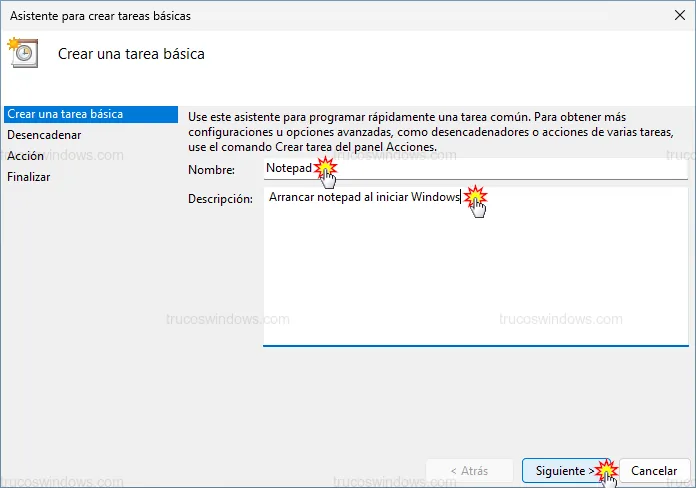Place cursor on the word 'Notepad' in Nombre
The image size is (696, 488).
[x=288, y=170]
